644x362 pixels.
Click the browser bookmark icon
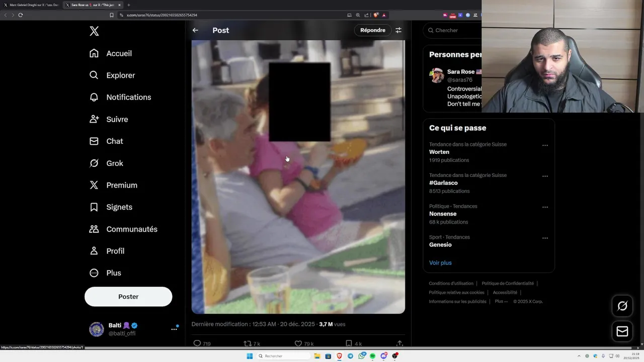click(112, 15)
